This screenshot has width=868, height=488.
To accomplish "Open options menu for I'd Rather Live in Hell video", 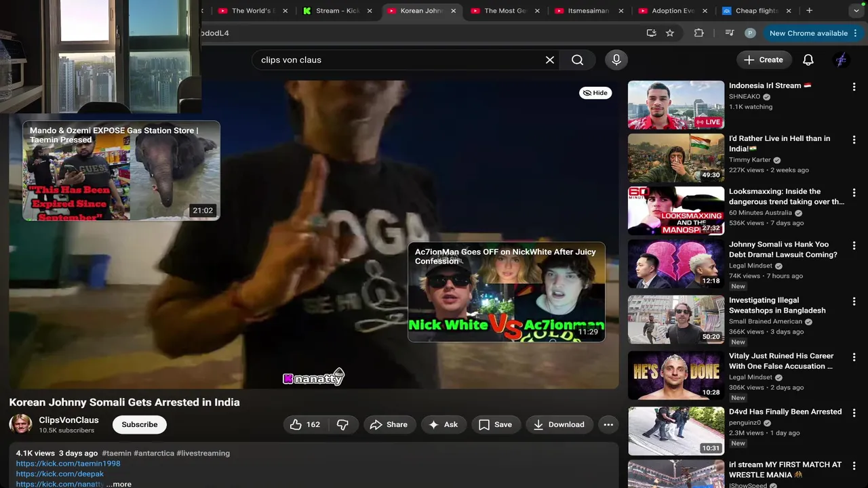I will [x=854, y=140].
